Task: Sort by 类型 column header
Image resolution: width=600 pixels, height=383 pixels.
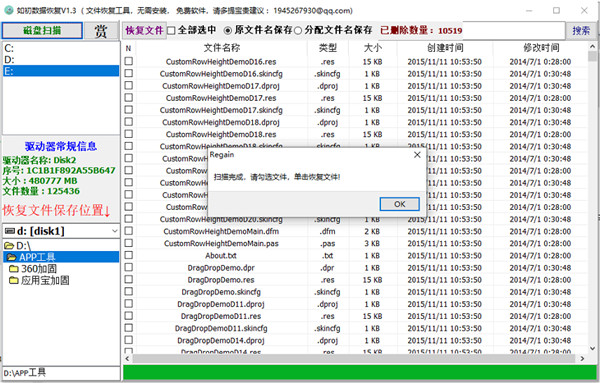Action: (328, 48)
